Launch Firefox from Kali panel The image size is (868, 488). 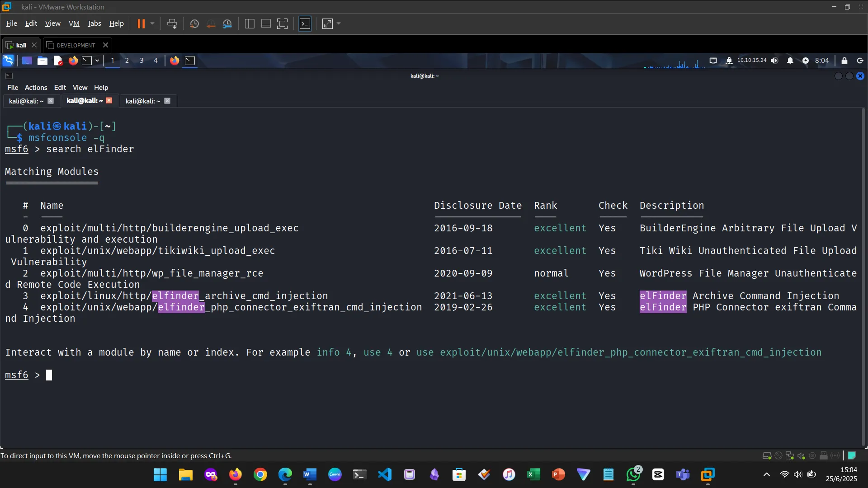(73, 61)
